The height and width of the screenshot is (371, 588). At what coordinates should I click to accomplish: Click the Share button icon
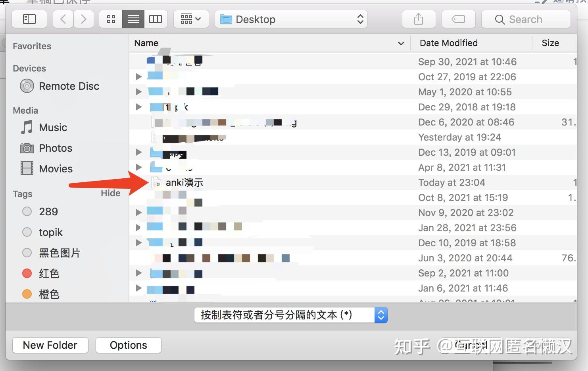419,19
